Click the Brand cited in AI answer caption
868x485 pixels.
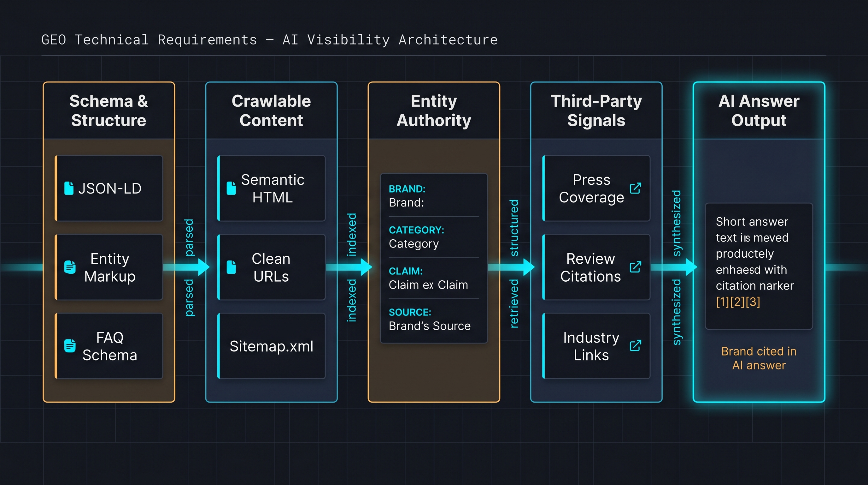coord(759,358)
